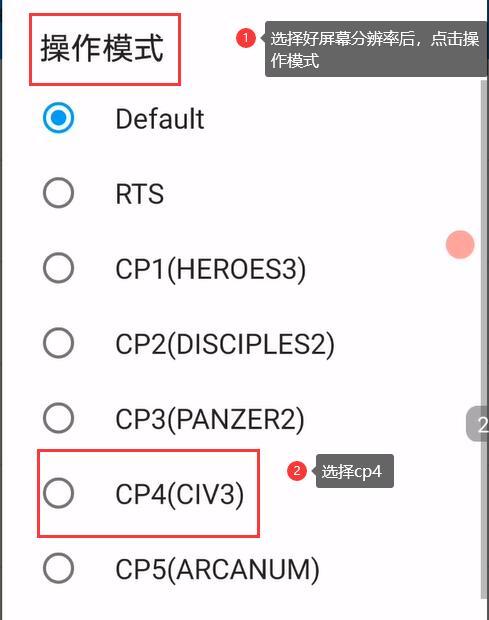Click the red step 1 marker
Viewport: 489px width, 620px height.
(x=245, y=38)
